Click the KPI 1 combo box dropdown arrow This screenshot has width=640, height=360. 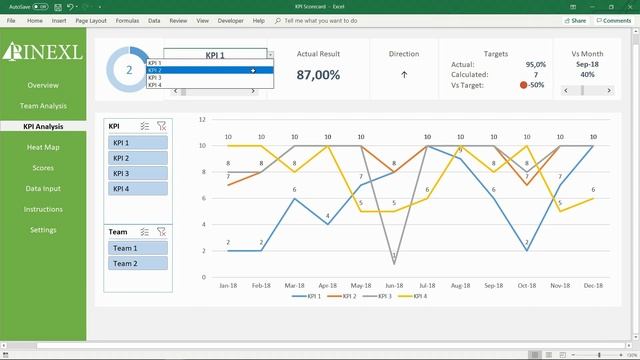pos(270,55)
